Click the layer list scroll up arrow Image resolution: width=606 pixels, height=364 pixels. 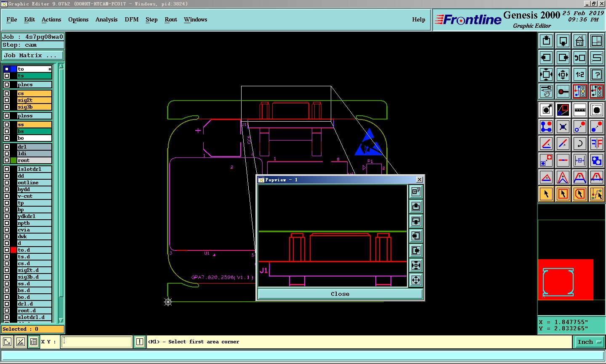point(61,66)
